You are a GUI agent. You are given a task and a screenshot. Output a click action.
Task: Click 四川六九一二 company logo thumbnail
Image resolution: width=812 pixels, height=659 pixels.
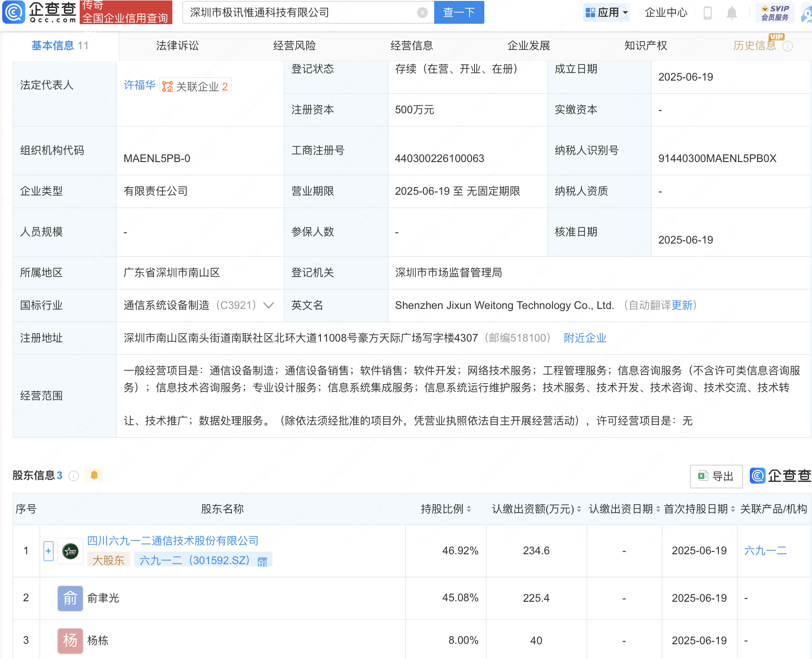point(70,551)
